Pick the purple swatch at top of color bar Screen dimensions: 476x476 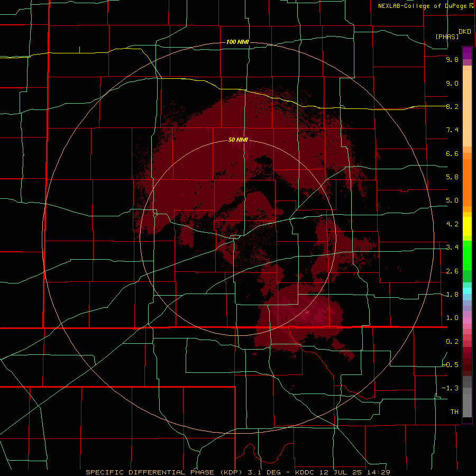coord(467,53)
